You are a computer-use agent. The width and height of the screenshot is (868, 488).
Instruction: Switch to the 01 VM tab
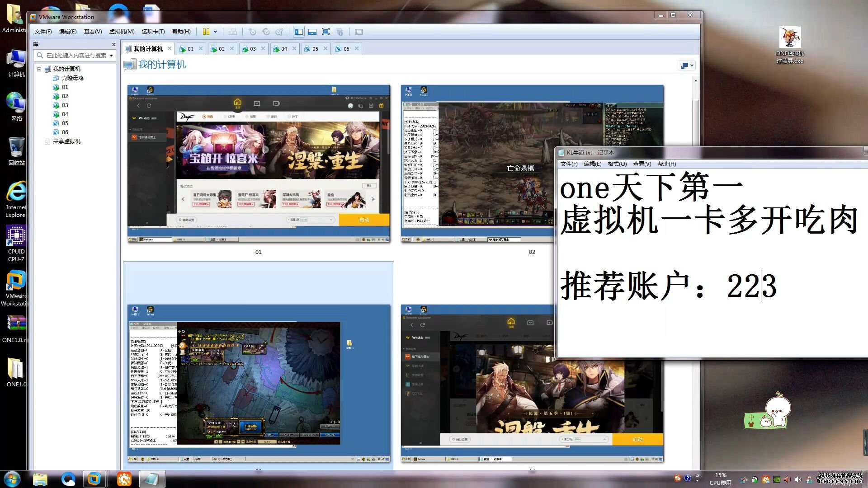(x=190, y=49)
